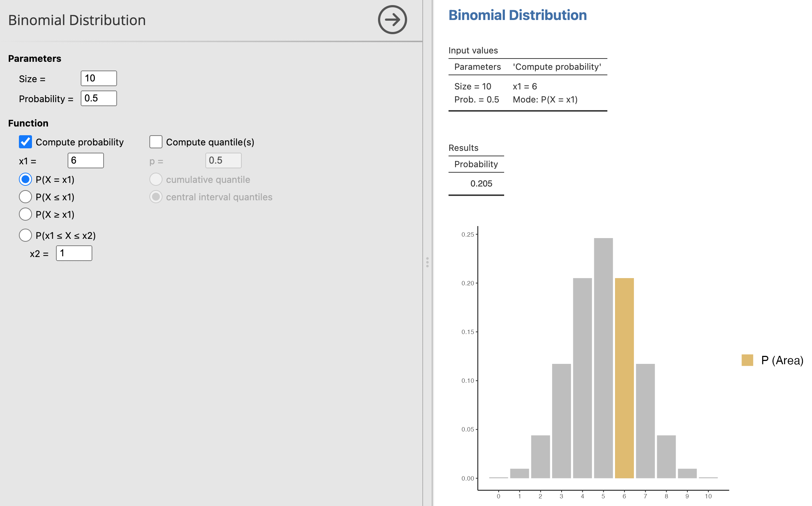Screen dimensions: 812x506
Task: Focus the x1 value input field
Action: coord(85,160)
